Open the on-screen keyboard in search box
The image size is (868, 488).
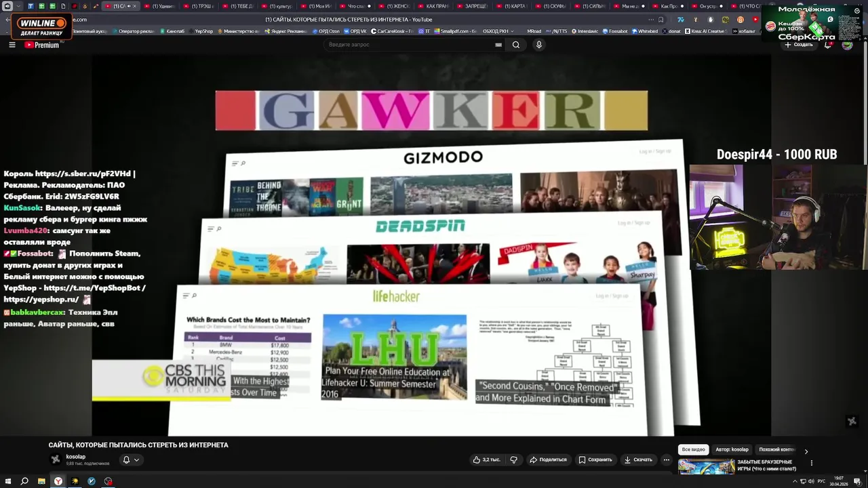[498, 45]
